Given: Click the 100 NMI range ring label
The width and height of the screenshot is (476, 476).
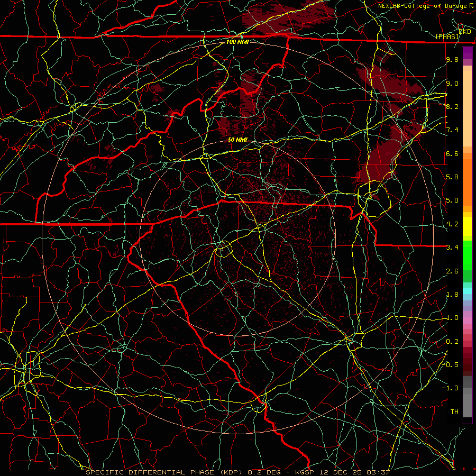Looking at the screenshot, I should click(x=237, y=42).
